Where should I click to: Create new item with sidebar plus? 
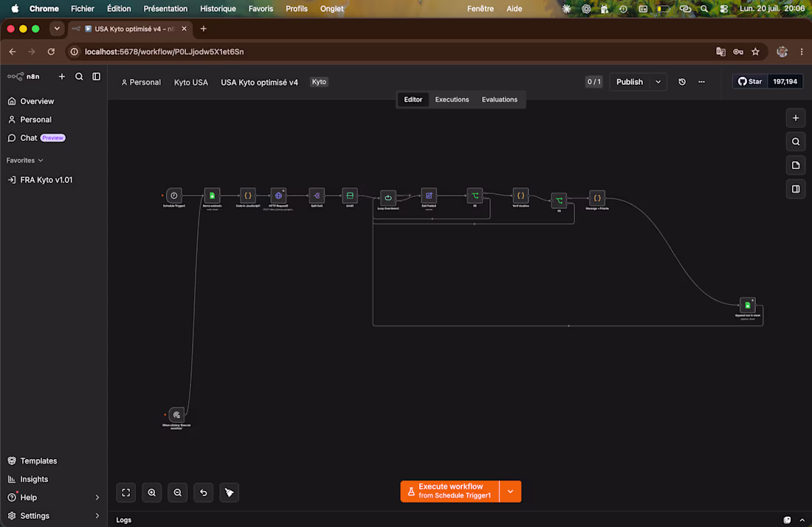(x=61, y=77)
